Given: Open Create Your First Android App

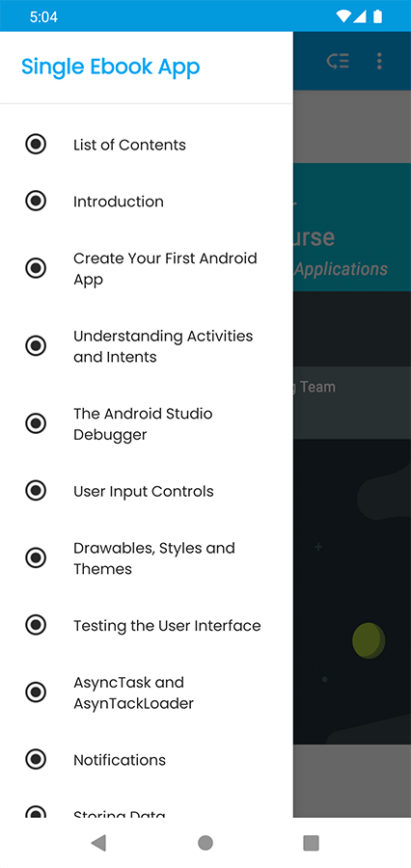Looking at the screenshot, I should click(147, 268).
